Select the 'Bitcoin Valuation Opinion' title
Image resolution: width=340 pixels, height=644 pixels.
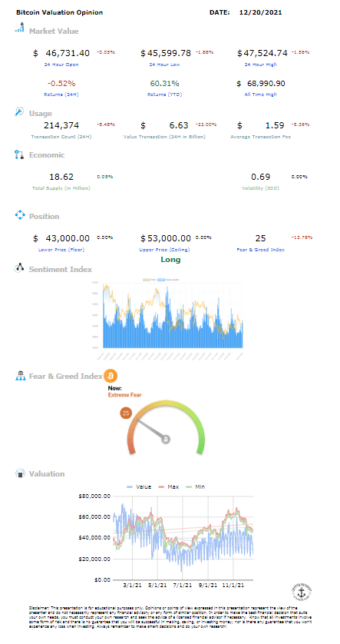[59, 12]
